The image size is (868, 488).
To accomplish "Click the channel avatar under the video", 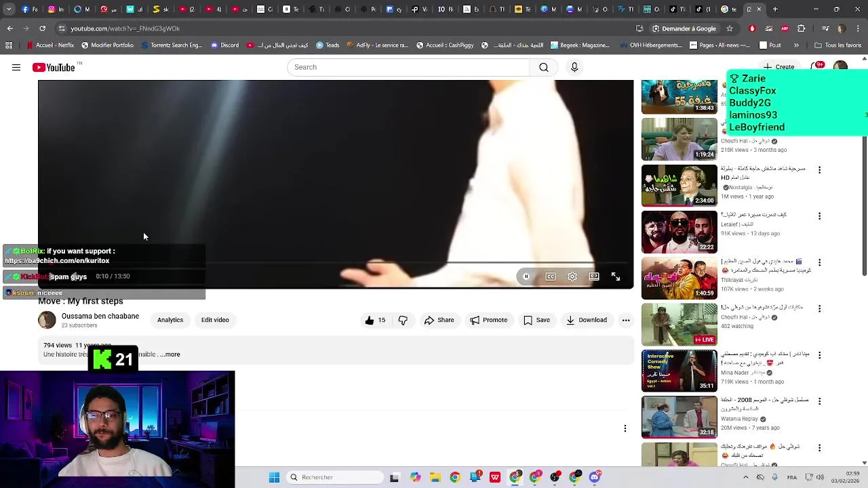I will click(47, 320).
